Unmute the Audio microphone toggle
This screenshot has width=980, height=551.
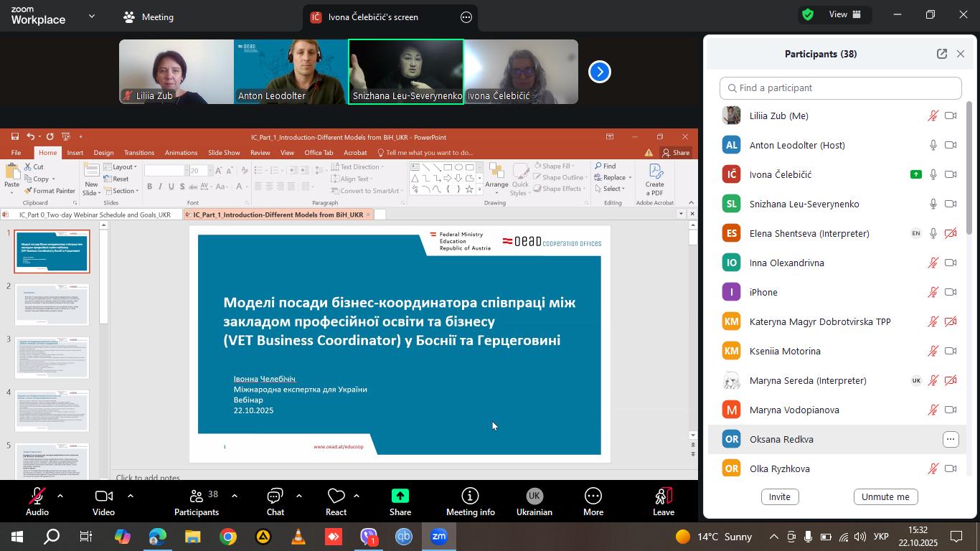coord(37,496)
